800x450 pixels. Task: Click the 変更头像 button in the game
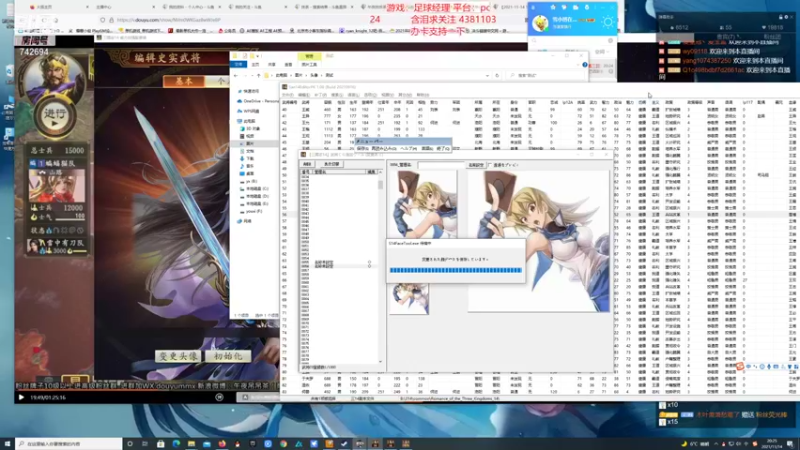(x=177, y=356)
